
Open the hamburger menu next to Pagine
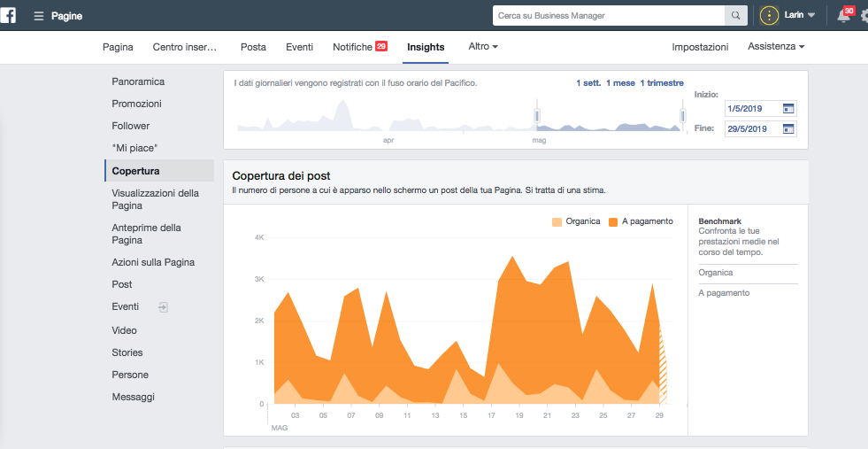coord(39,16)
